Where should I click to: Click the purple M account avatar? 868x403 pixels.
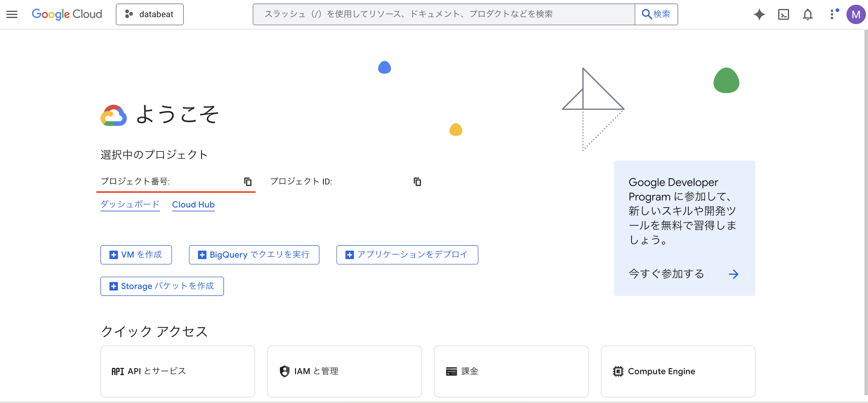pos(855,15)
